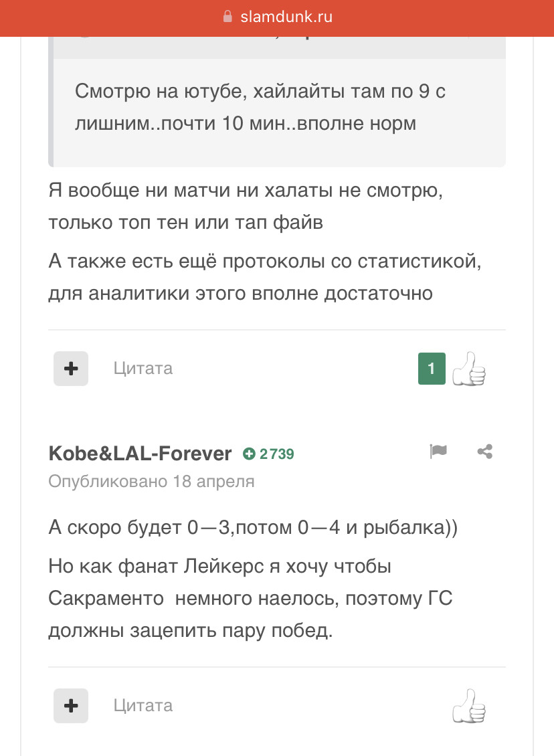Tap paragraph 'Я вообще ни матчи ни халаты'
This screenshot has width=554, height=756.
click(x=246, y=206)
